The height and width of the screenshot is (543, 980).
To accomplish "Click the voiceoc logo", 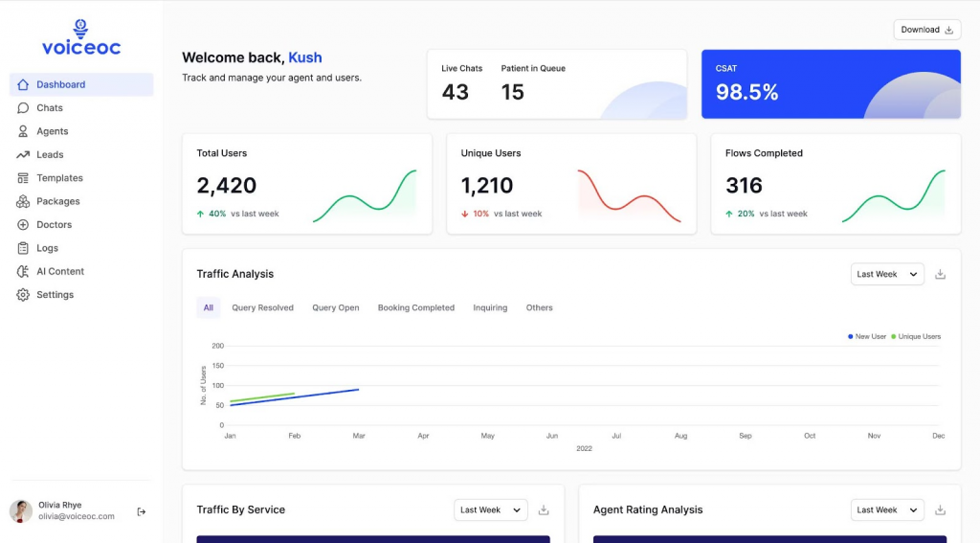I will click(x=81, y=37).
